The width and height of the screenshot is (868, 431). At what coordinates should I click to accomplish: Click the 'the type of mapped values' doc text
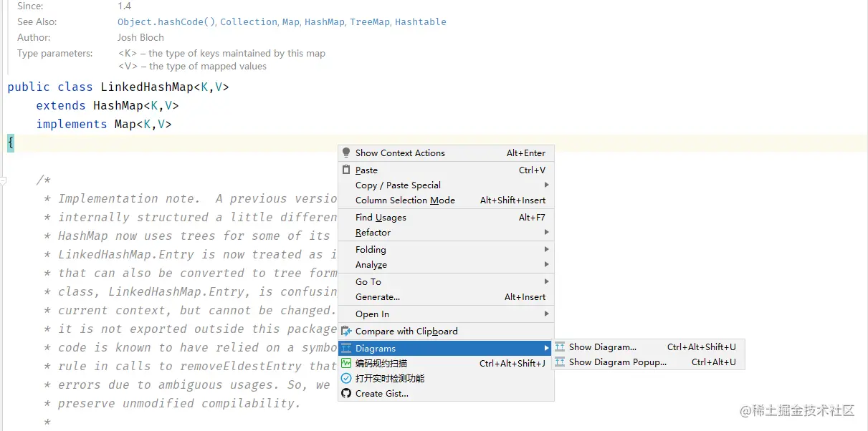tap(208, 66)
